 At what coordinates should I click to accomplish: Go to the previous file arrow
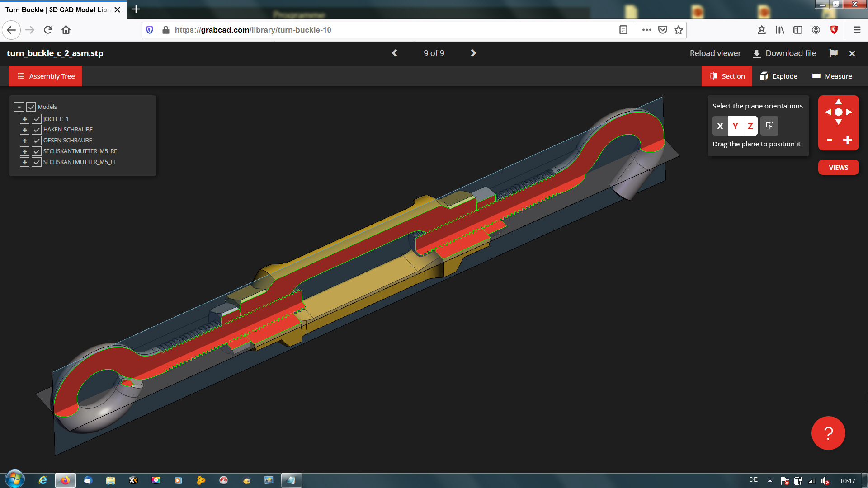pos(395,53)
